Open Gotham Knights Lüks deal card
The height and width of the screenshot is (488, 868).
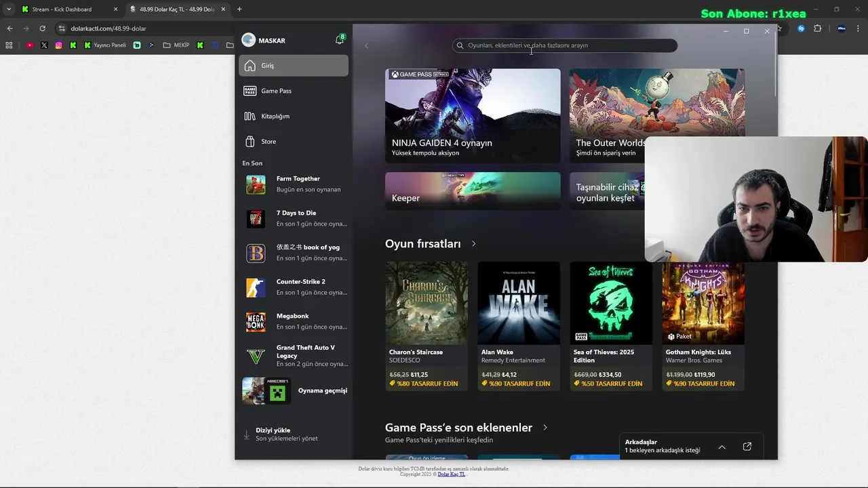pyautogui.click(x=703, y=326)
